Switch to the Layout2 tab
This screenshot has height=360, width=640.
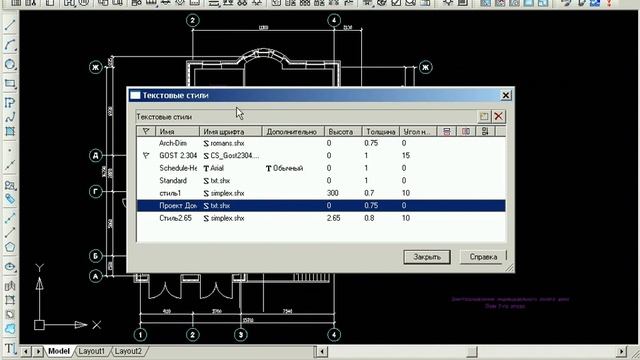(x=128, y=351)
